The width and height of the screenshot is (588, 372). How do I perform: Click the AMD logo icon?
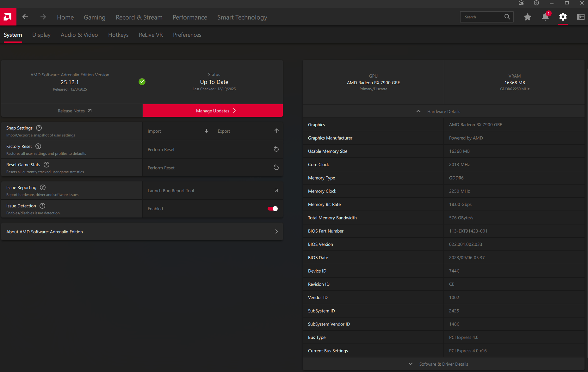pos(8,17)
